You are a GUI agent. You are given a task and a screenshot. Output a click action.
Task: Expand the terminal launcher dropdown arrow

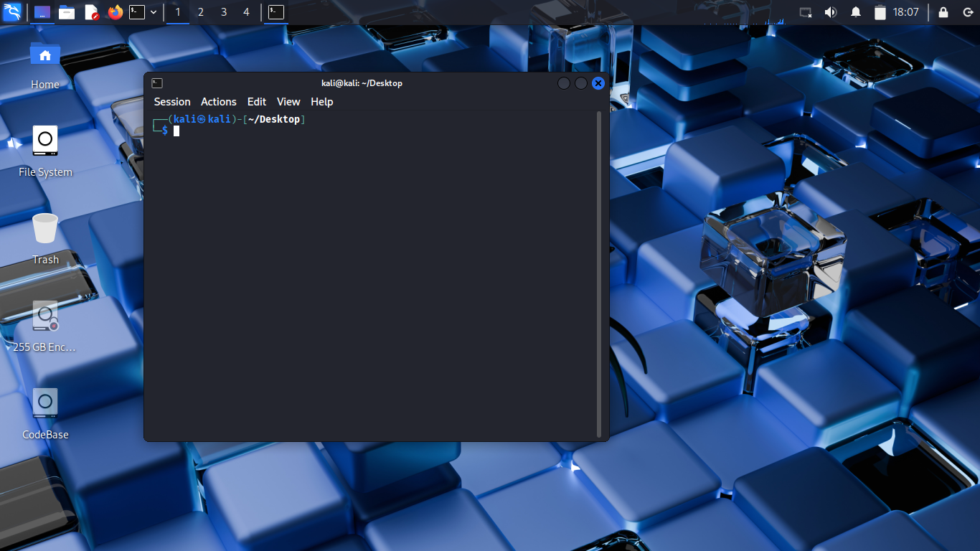click(154, 12)
